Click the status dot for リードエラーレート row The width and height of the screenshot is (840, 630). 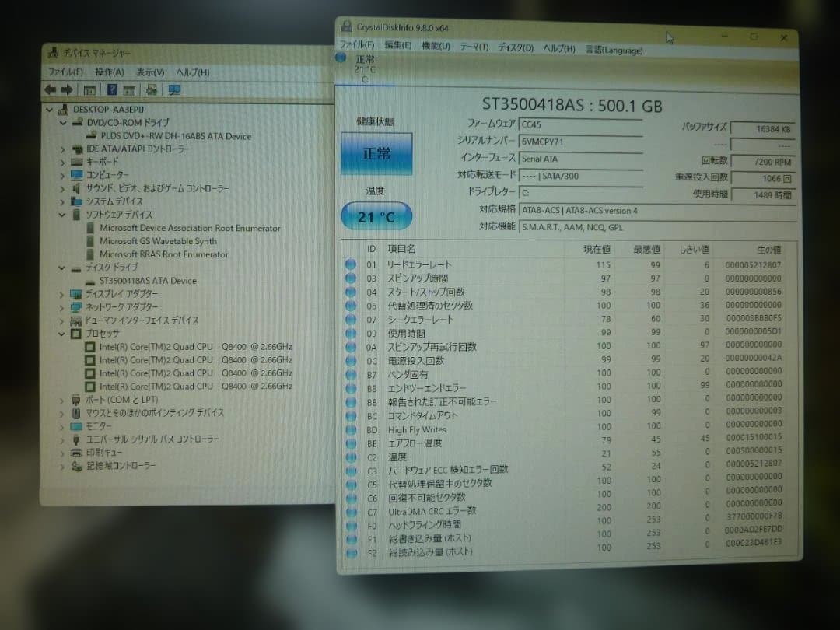(350, 264)
